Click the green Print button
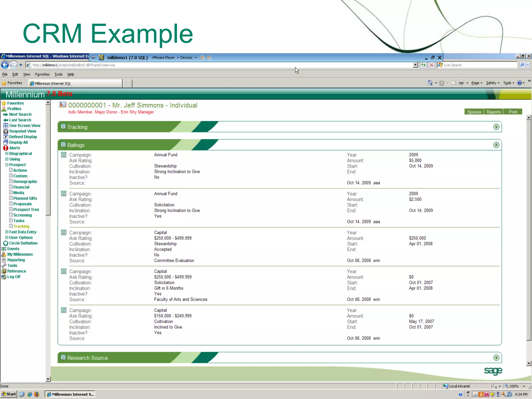 513,112
